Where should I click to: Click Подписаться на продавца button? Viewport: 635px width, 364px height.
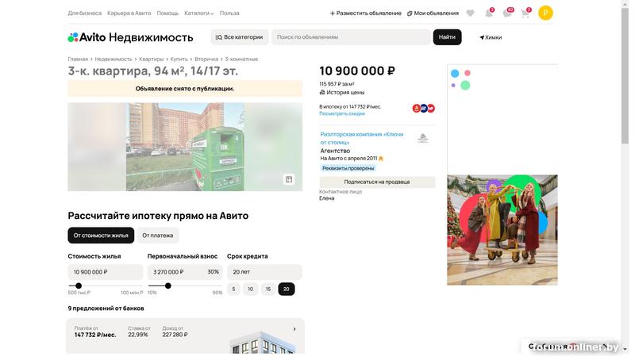coord(377,182)
